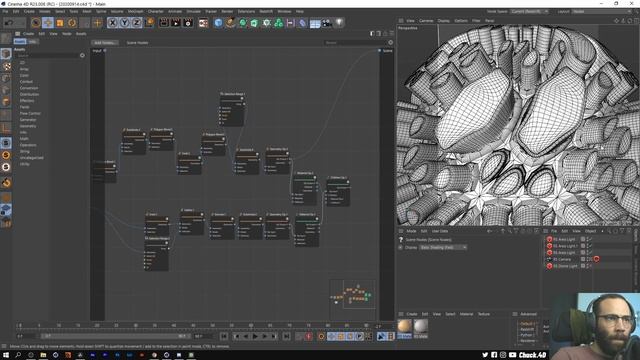
Task: Click the green MoGraph Cloner icon
Action: [278, 23]
